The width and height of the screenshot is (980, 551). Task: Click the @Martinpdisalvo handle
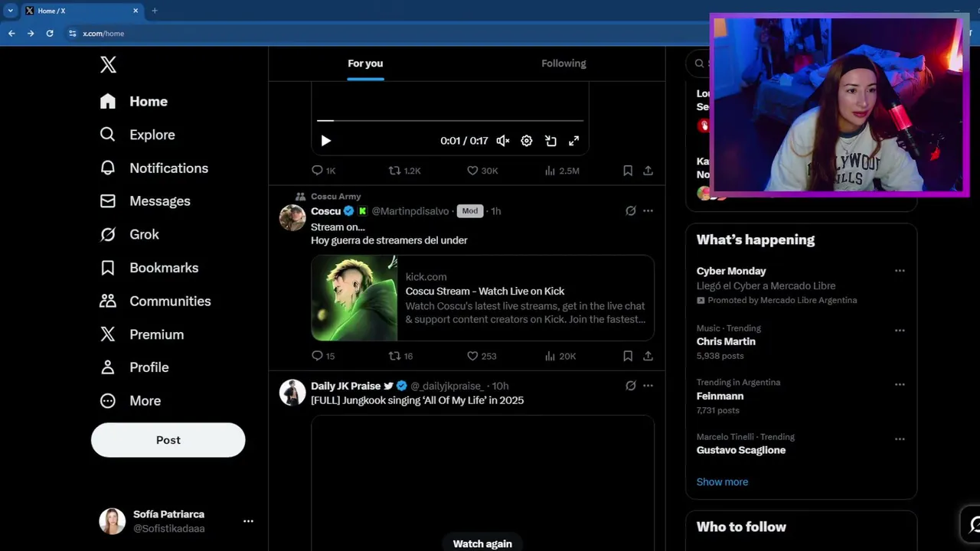coord(411,211)
